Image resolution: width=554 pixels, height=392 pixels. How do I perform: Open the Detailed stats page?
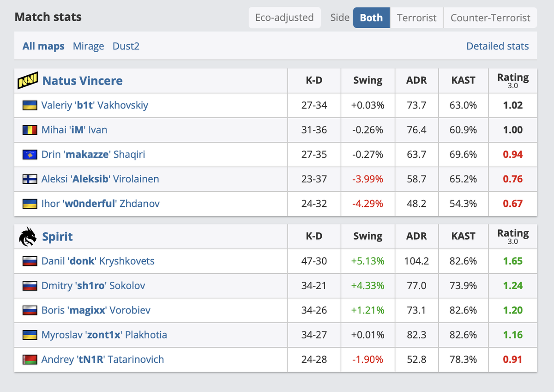pyautogui.click(x=497, y=46)
